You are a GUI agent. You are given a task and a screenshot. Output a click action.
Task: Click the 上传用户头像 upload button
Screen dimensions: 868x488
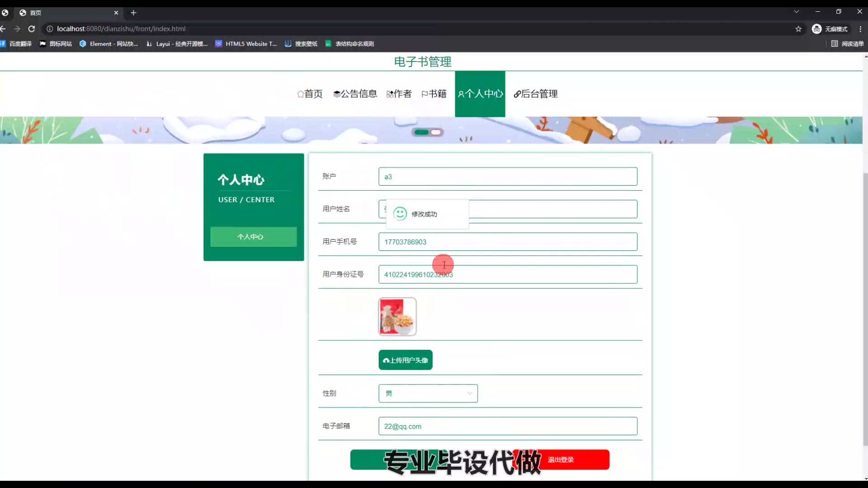tap(406, 360)
